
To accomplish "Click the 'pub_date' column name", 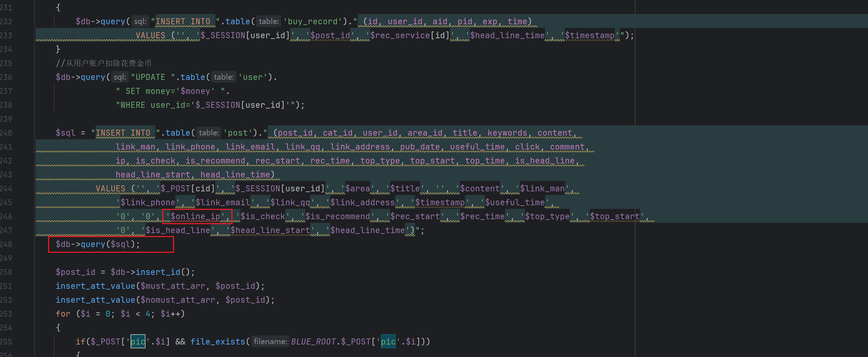I will 420,147.
